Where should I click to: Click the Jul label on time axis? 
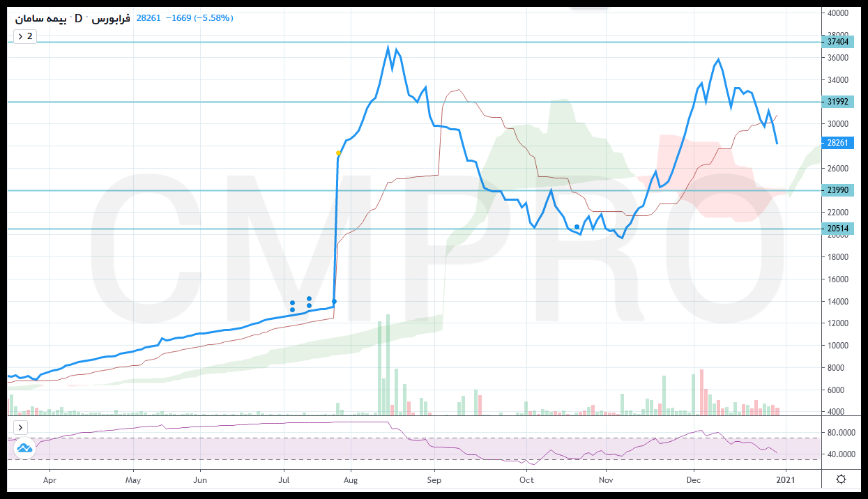pyautogui.click(x=284, y=479)
